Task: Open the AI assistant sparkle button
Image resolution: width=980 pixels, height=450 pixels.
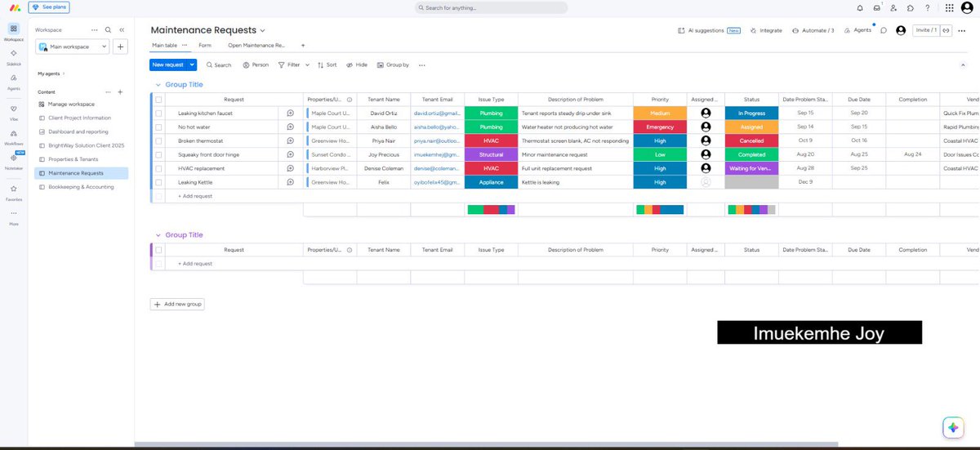Action: 952,427
